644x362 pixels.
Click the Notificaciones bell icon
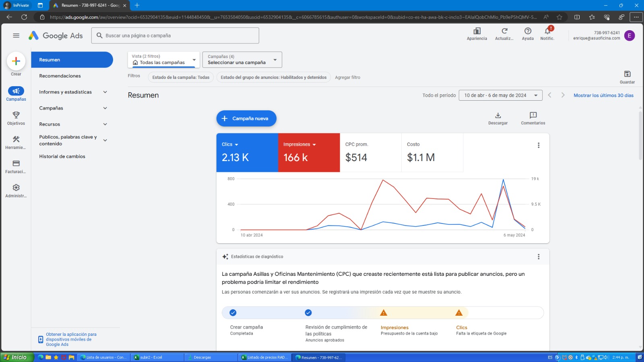(547, 31)
